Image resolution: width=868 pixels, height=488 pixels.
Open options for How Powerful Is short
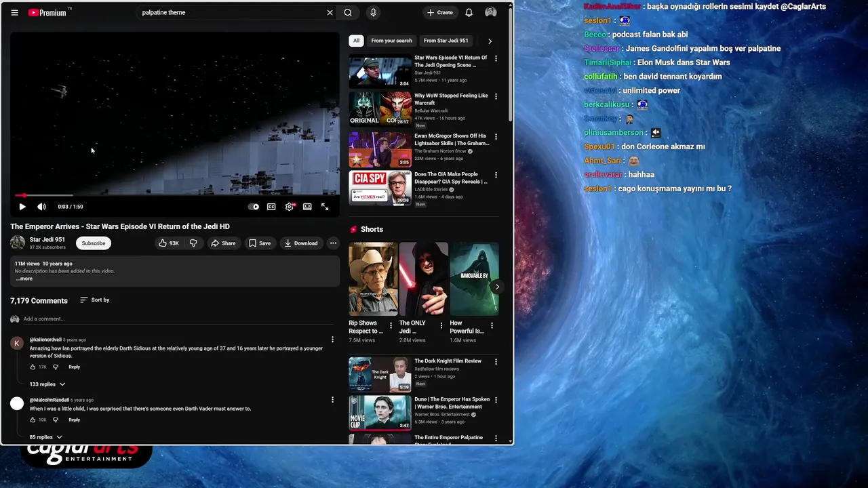click(x=492, y=326)
